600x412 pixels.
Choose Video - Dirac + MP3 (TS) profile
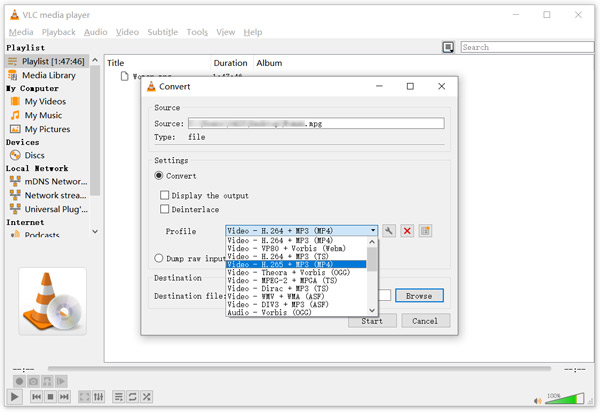[296, 288]
